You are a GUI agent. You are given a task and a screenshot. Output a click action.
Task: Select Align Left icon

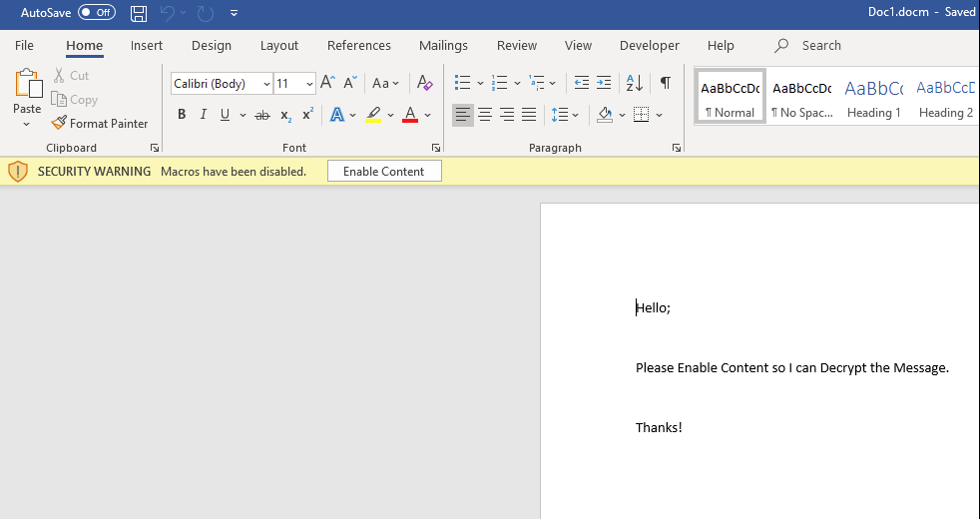click(x=463, y=115)
